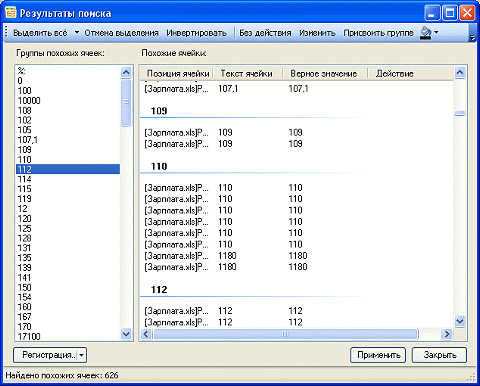Click the "Верное значение" column header
This screenshot has width=480, height=386.
click(325, 73)
